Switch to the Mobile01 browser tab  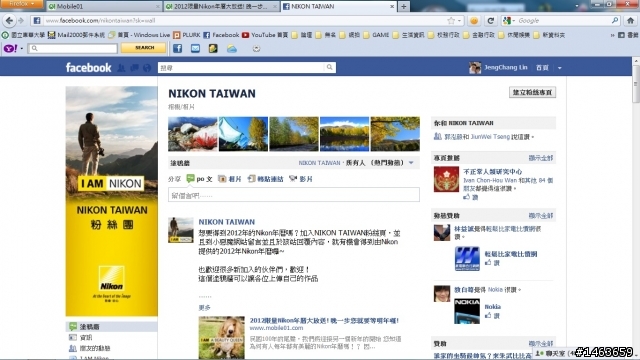coord(103,6)
